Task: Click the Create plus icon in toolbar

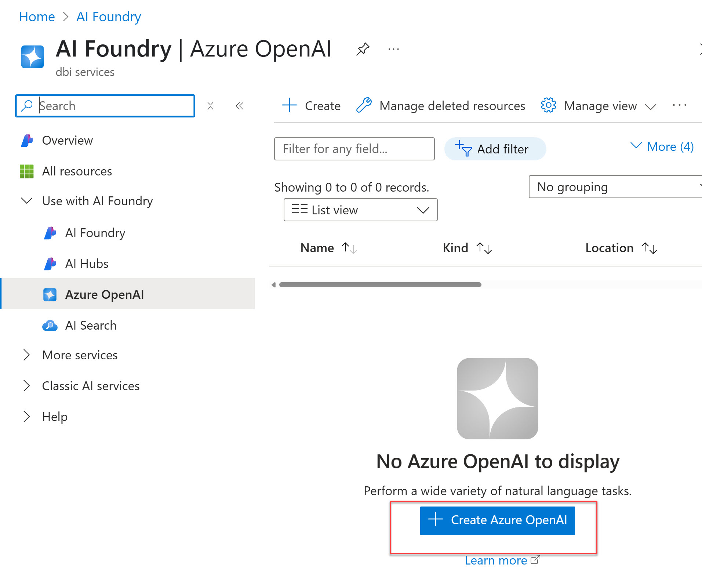Action: tap(290, 105)
